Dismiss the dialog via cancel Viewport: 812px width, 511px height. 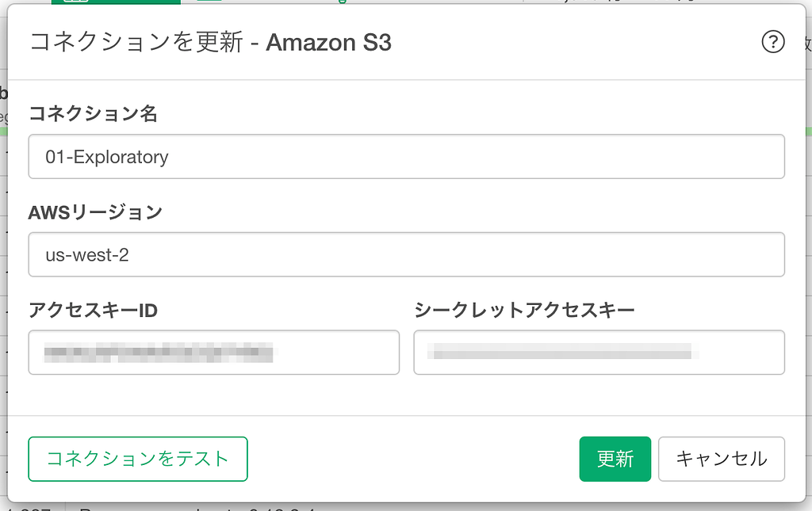point(721,459)
